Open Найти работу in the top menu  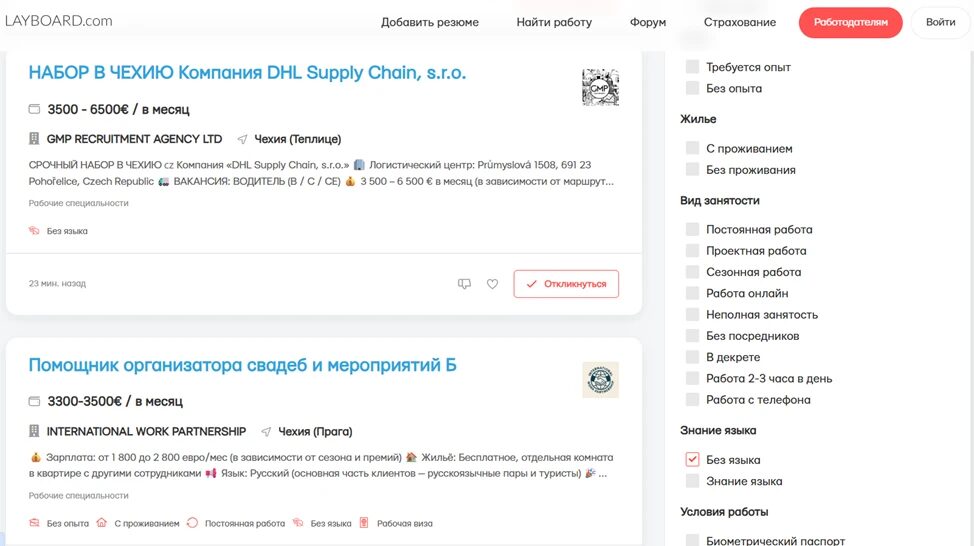coord(554,22)
